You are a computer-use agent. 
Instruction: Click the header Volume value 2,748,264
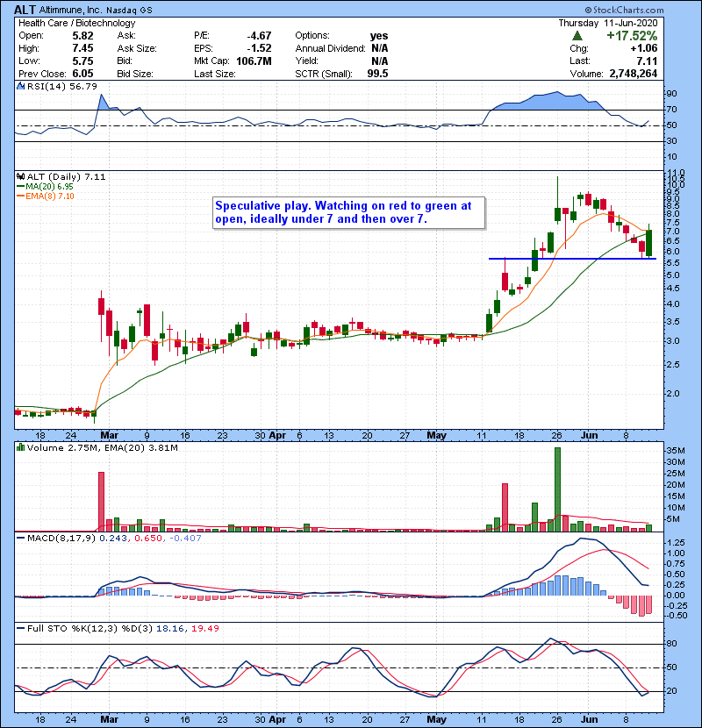pyautogui.click(x=634, y=74)
